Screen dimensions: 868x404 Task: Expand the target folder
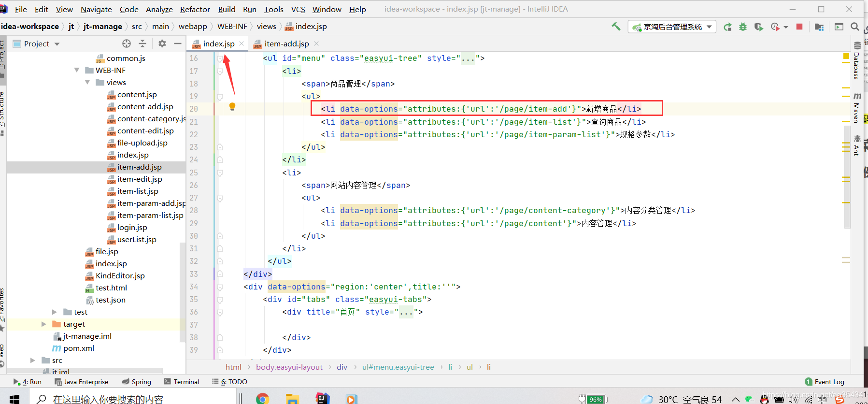pos(44,324)
